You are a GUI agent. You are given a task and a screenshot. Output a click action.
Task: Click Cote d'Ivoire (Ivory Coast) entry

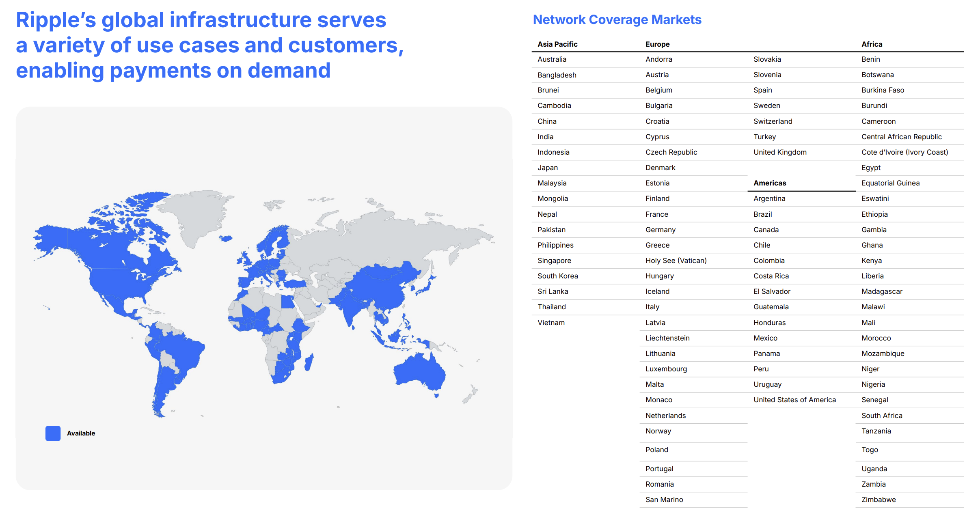904,152
